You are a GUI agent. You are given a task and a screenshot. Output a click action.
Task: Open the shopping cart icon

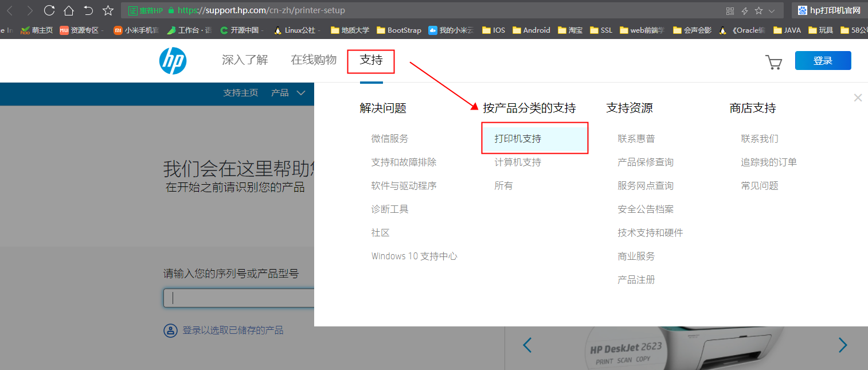tap(773, 61)
